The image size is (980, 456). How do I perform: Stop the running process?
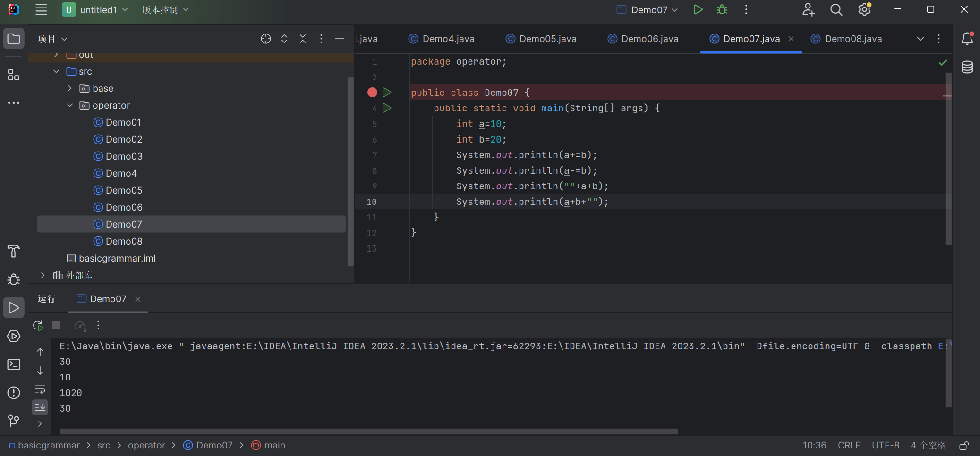pos(56,325)
